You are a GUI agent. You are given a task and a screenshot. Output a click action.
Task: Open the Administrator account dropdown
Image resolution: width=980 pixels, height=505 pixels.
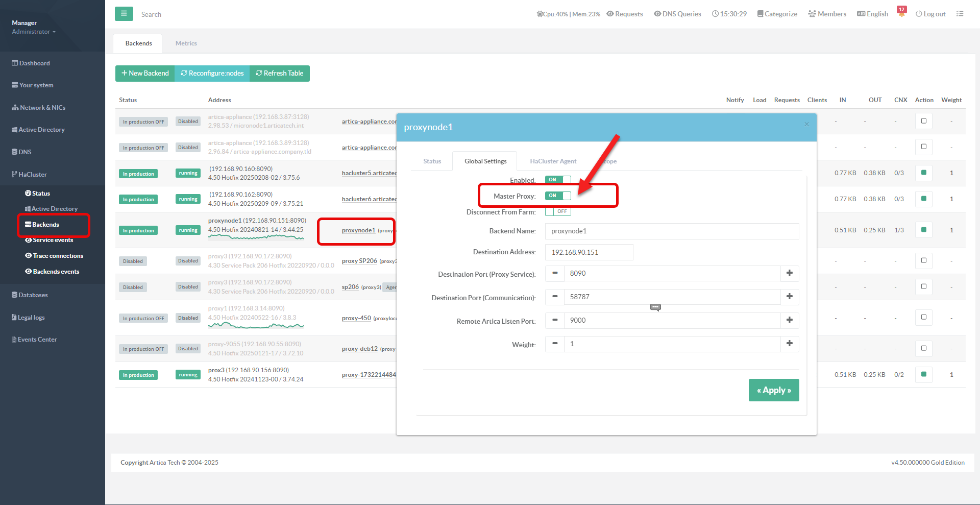click(34, 32)
